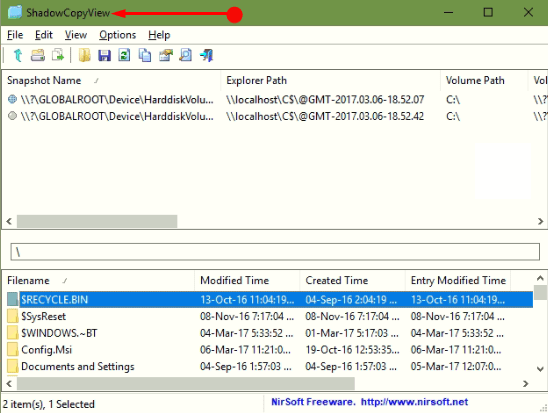
Task: Click the open folder toolbar icon
Action: [x=38, y=55]
